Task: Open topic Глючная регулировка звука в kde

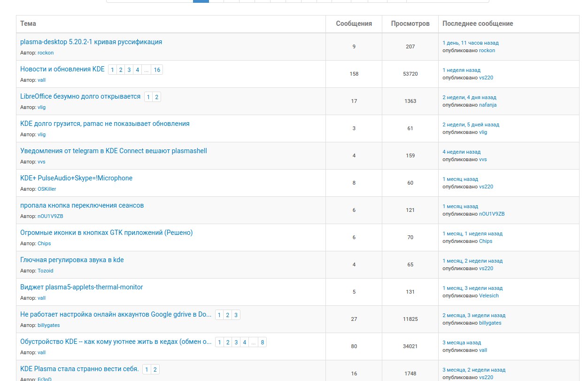Action: pos(72,260)
